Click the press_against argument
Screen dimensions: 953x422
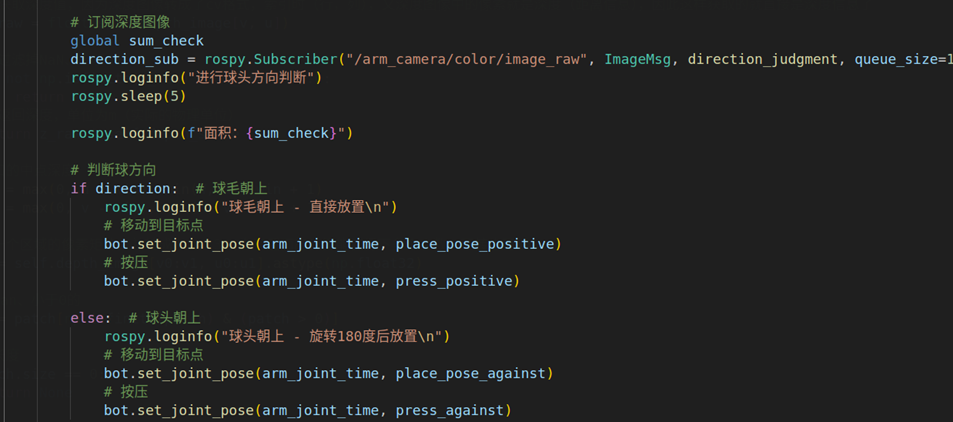tap(450, 410)
